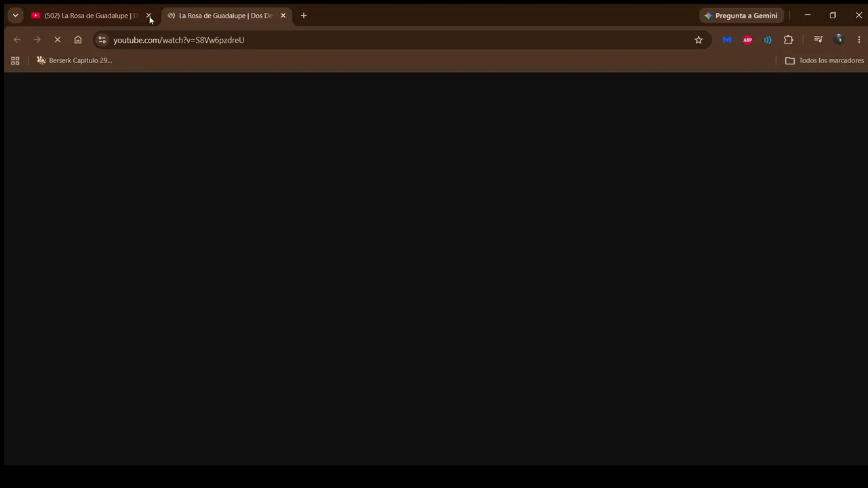Open the Chrome three-dot menu
Image resolution: width=868 pixels, height=488 pixels.
[859, 40]
